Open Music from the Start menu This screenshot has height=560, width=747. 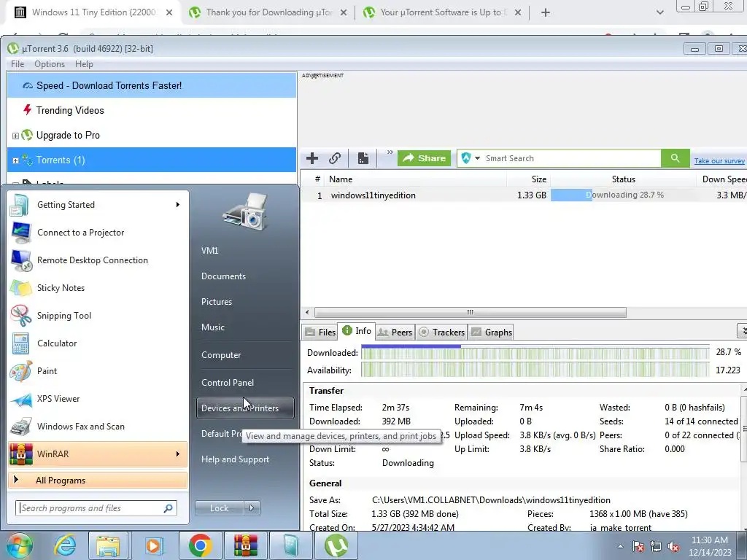212,327
